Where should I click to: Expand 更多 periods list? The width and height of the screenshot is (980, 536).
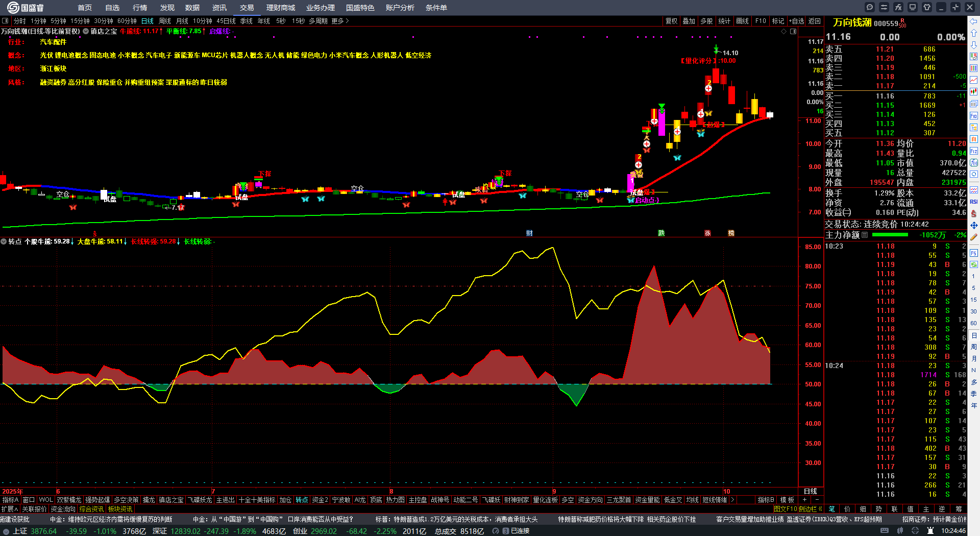[340, 21]
